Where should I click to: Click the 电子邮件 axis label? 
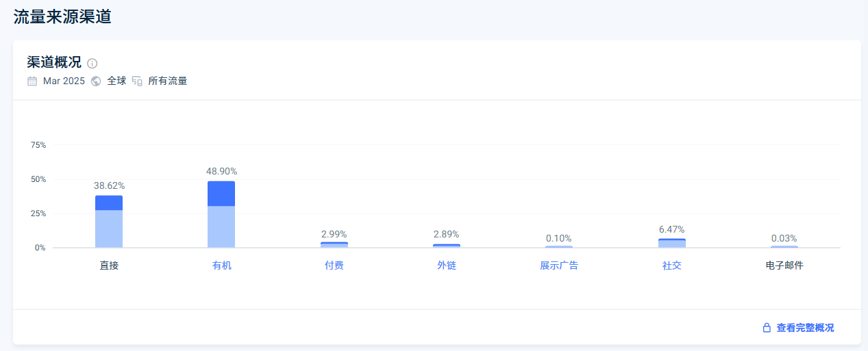[x=784, y=265]
